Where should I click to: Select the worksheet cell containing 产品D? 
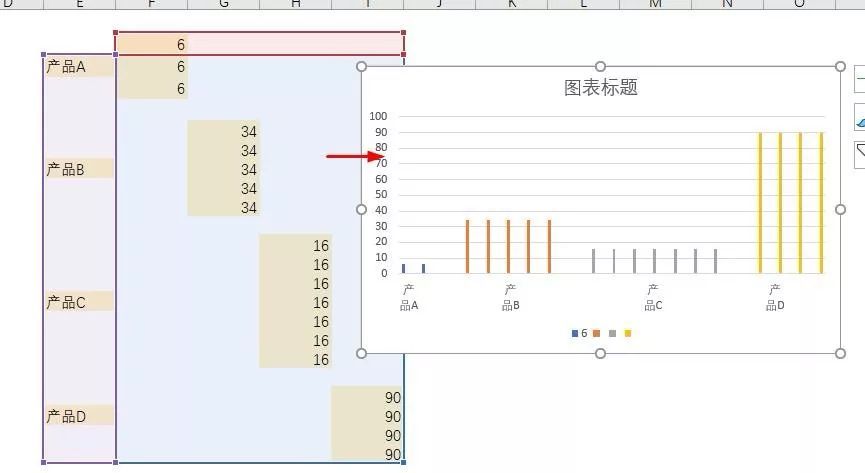click(79, 415)
